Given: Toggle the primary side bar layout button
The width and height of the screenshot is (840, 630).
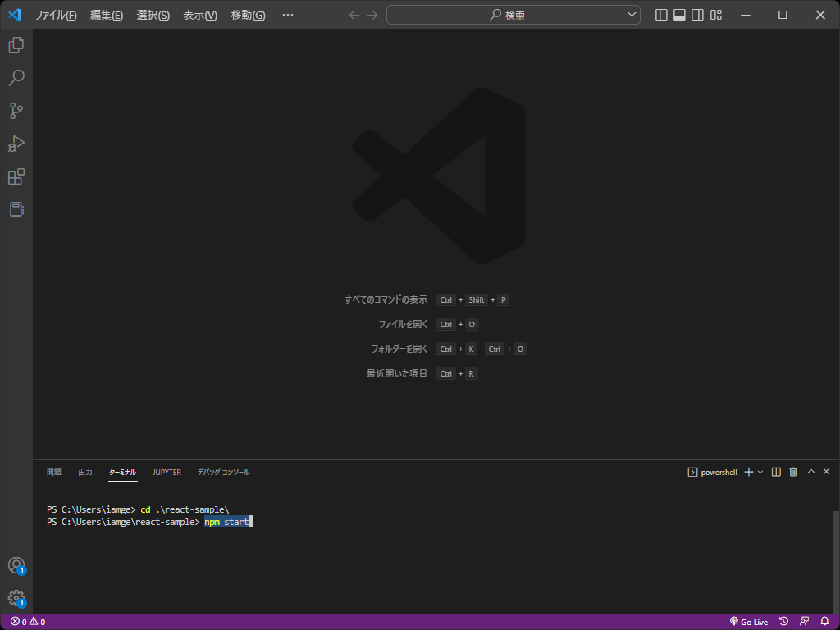Looking at the screenshot, I should pyautogui.click(x=662, y=15).
